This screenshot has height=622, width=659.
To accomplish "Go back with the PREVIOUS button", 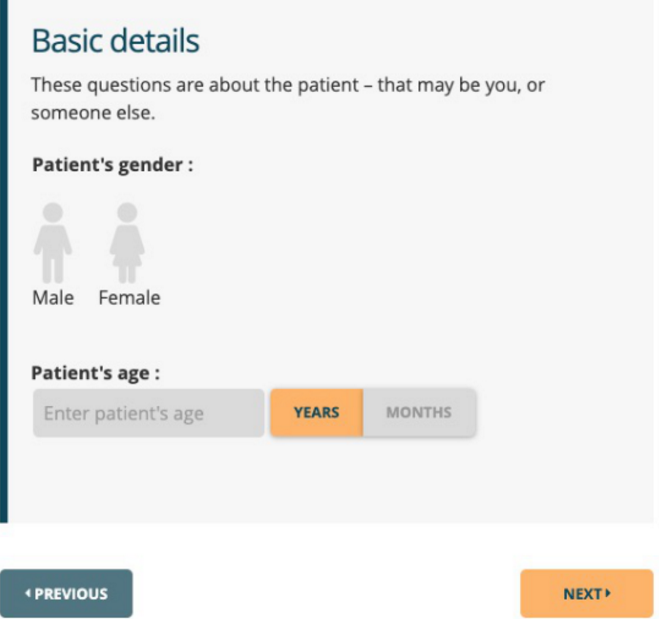I will pyautogui.click(x=66, y=594).
